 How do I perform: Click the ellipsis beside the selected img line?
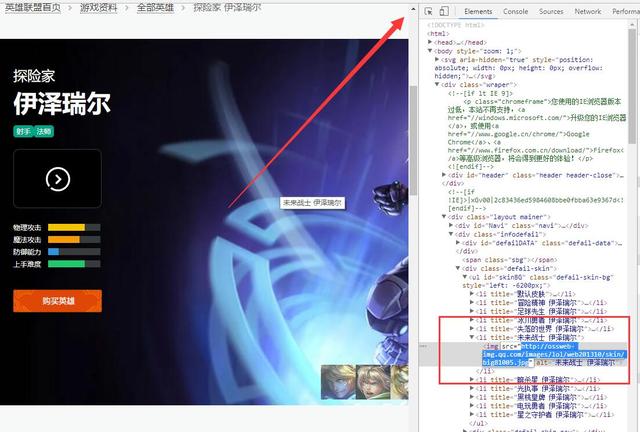423,346
